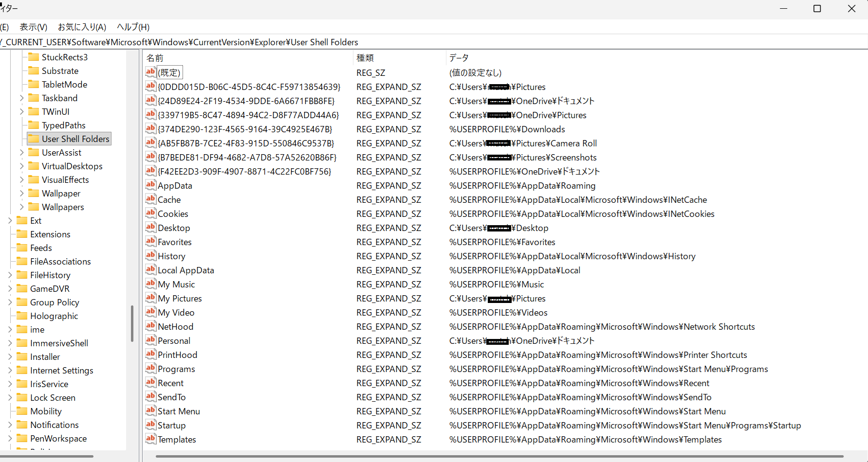Click the Lock Screen folder icon
The width and height of the screenshot is (868, 462).
(x=22, y=397)
